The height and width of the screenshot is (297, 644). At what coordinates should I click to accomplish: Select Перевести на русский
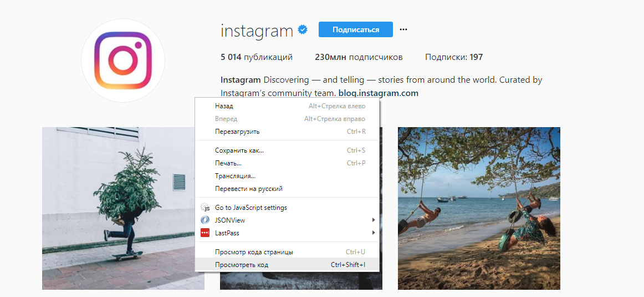click(x=287, y=189)
